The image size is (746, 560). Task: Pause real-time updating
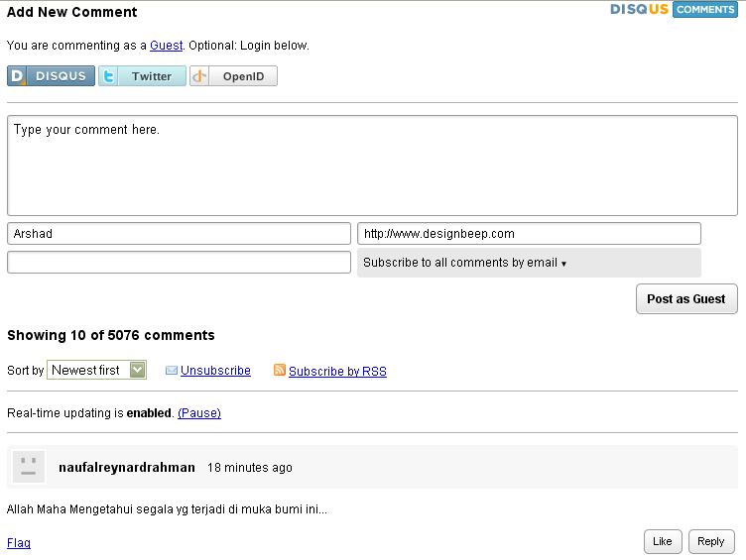[199, 412]
